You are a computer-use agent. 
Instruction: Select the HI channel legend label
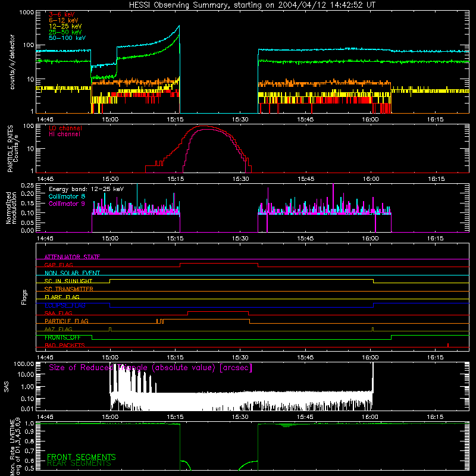(65, 134)
